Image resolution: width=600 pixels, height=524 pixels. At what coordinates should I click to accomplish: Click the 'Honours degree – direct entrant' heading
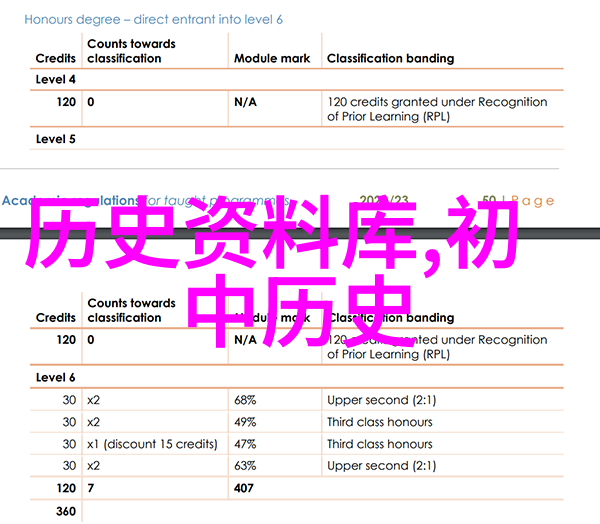(152, 19)
